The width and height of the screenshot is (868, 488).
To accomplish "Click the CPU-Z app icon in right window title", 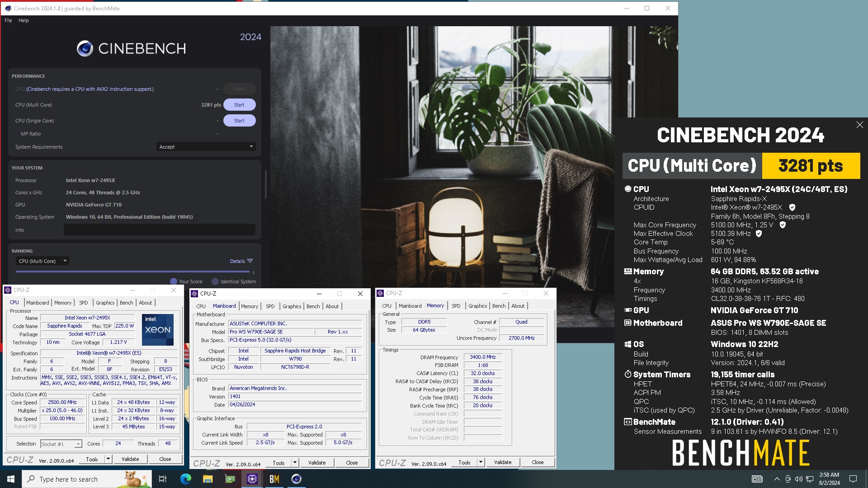I will [x=380, y=293].
